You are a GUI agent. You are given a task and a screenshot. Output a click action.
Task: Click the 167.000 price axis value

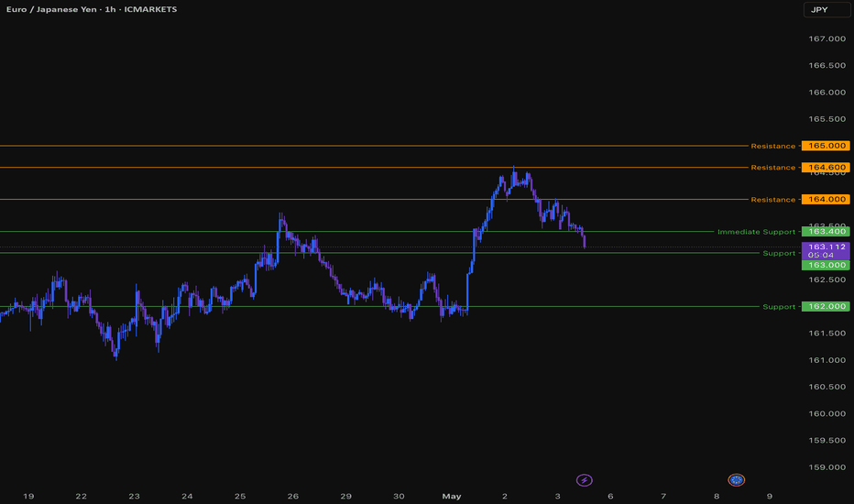(827, 38)
